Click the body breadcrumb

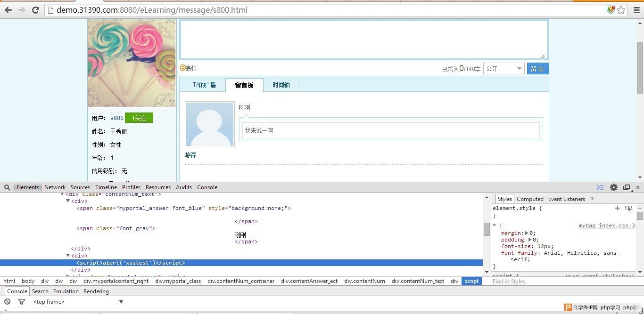click(x=28, y=281)
